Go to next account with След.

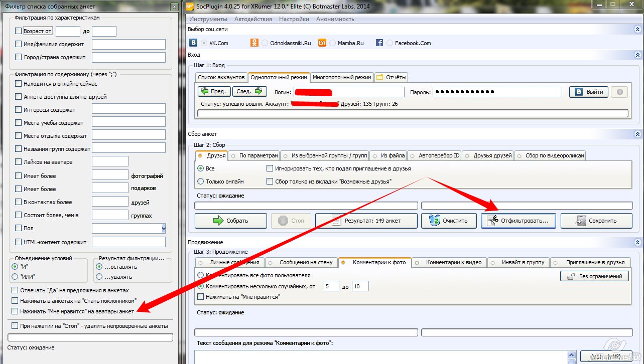(249, 91)
